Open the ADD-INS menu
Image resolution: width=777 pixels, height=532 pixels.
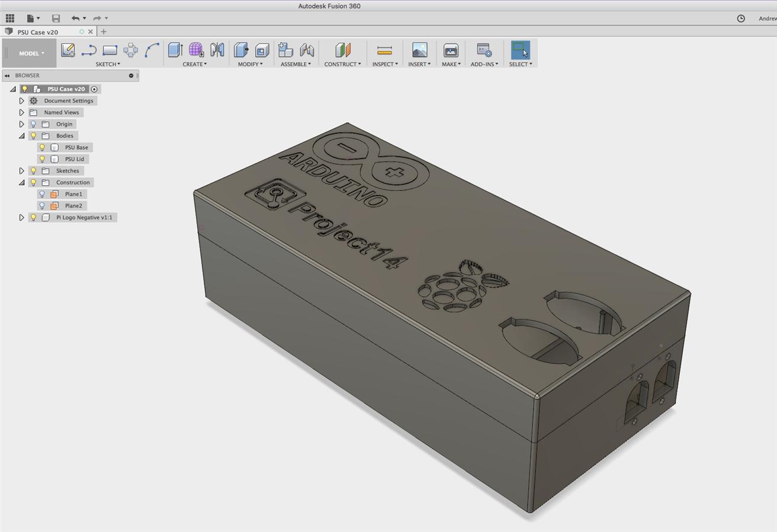point(484,64)
